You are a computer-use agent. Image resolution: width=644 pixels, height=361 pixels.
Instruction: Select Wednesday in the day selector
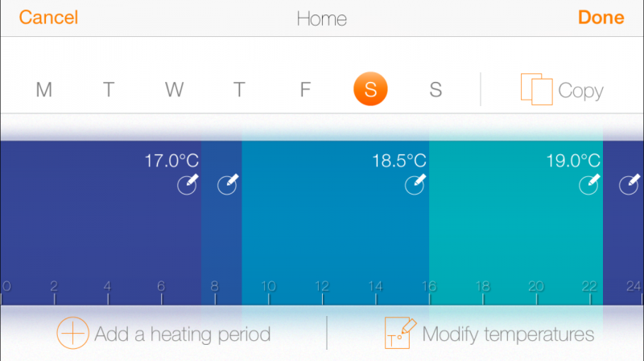[174, 89]
